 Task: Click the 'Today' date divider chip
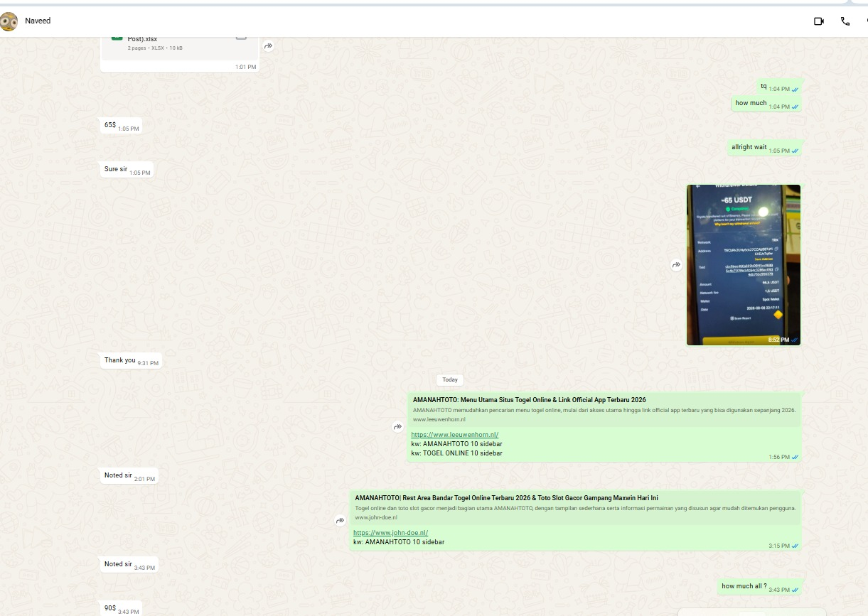450,379
